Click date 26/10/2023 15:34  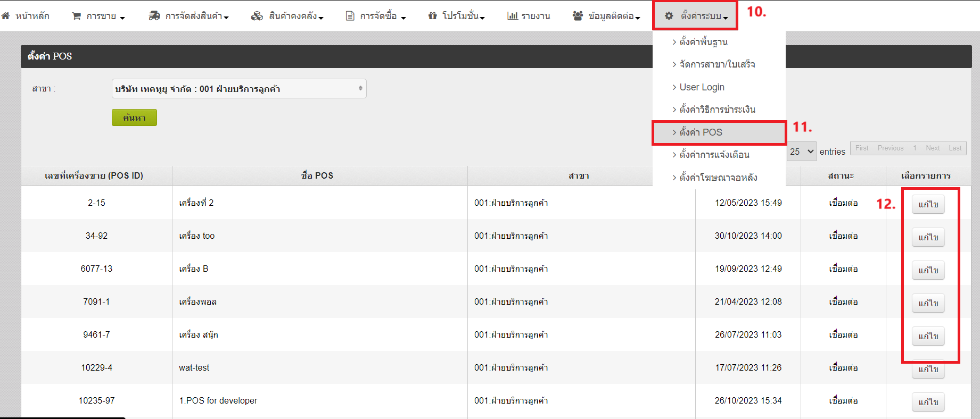[748, 400]
